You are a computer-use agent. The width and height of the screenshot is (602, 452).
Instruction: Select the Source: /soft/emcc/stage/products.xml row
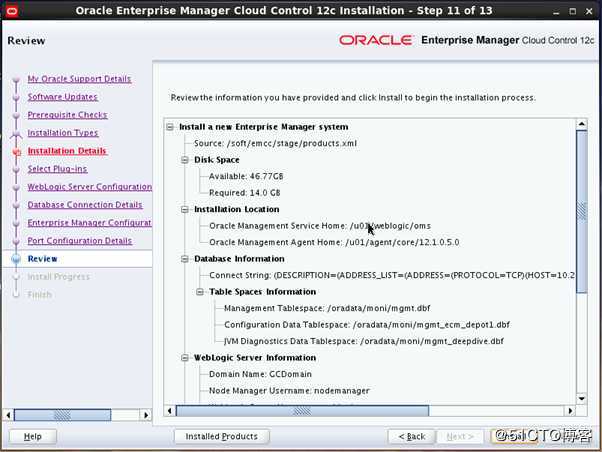click(275, 143)
